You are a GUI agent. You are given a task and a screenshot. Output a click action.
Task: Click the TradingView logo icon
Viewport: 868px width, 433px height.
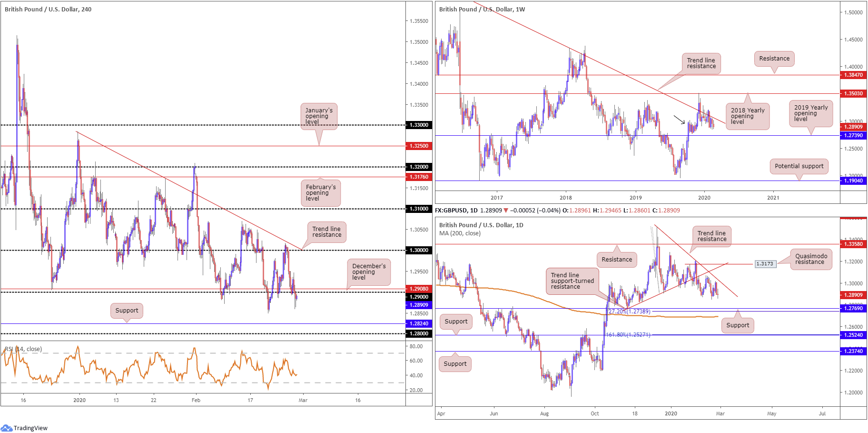point(6,428)
